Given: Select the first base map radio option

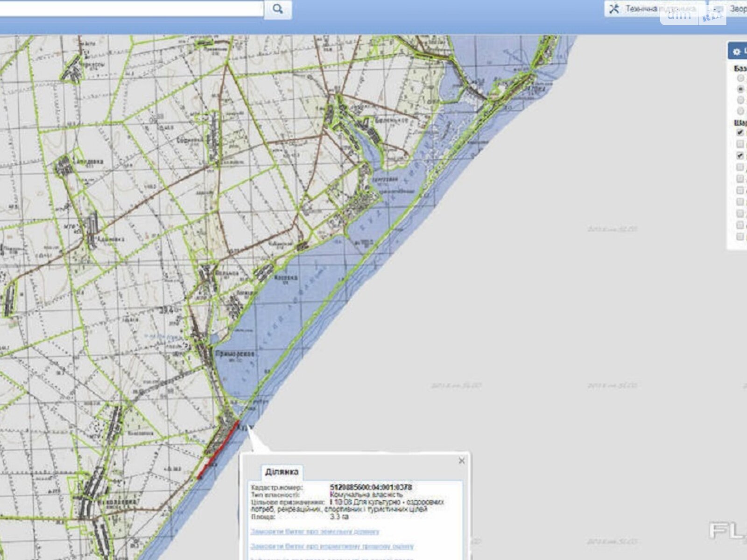Looking at the screenshot, I should pyautogui.click(x=740, y=78).
